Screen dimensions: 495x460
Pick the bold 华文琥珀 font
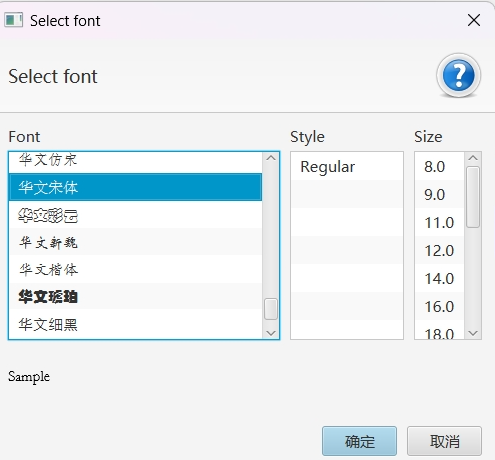pyautogui.click(x=135, y=296)
